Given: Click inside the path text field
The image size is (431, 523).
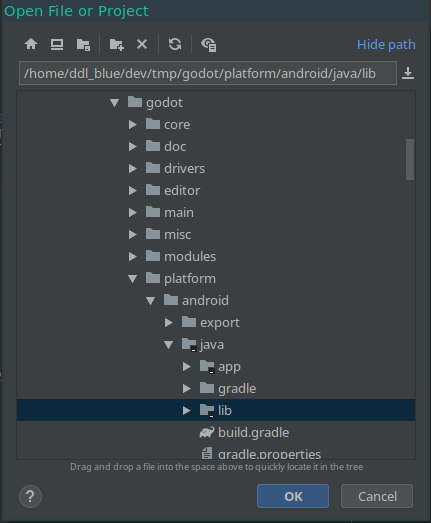Looking at the screenshot, I should [208, 73].
